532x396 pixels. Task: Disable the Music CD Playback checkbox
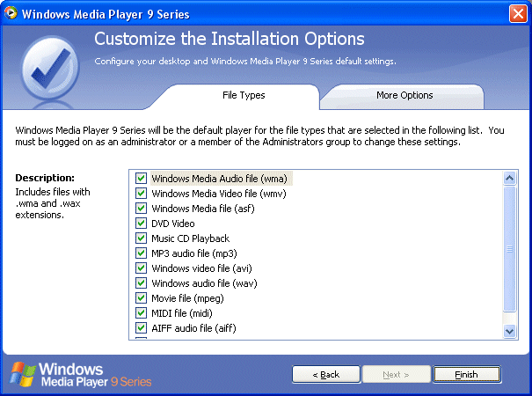coord(142,238)
